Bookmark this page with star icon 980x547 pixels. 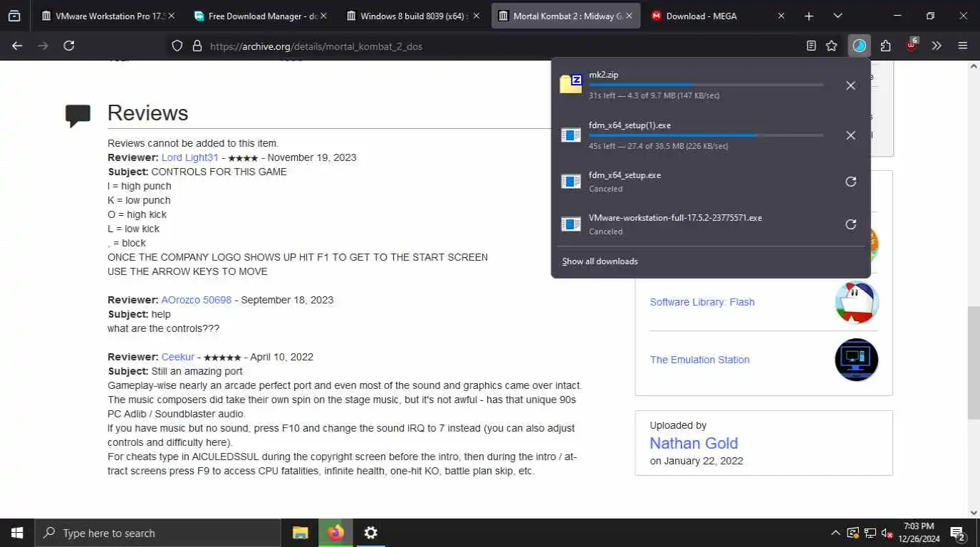tap(831, 46)
